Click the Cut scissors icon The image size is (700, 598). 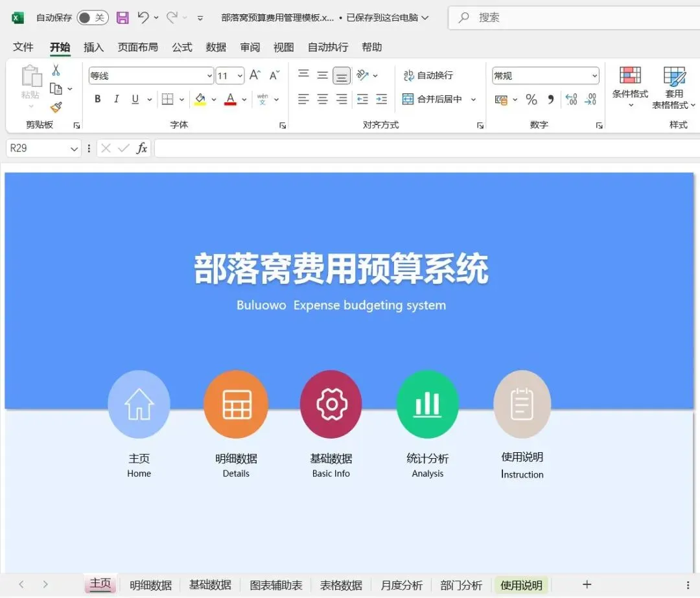click(56, 70)
